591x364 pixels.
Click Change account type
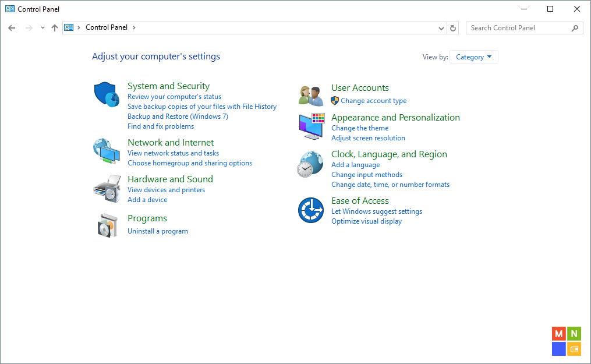click(373, 101)
